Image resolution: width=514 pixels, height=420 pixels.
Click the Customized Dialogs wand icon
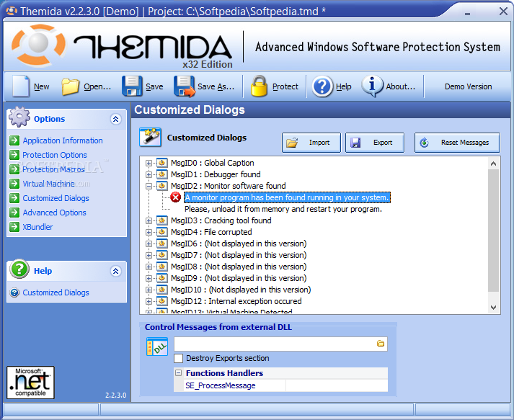150,137
